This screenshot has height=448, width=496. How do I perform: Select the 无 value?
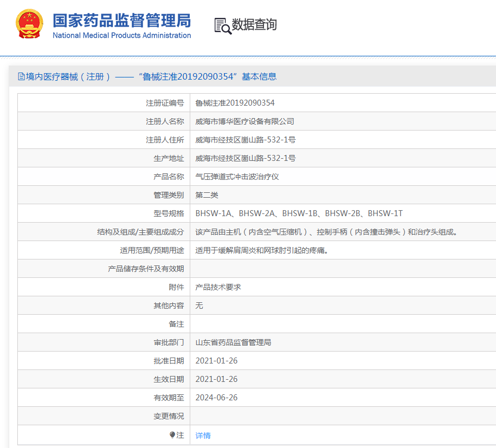(199, 306)
